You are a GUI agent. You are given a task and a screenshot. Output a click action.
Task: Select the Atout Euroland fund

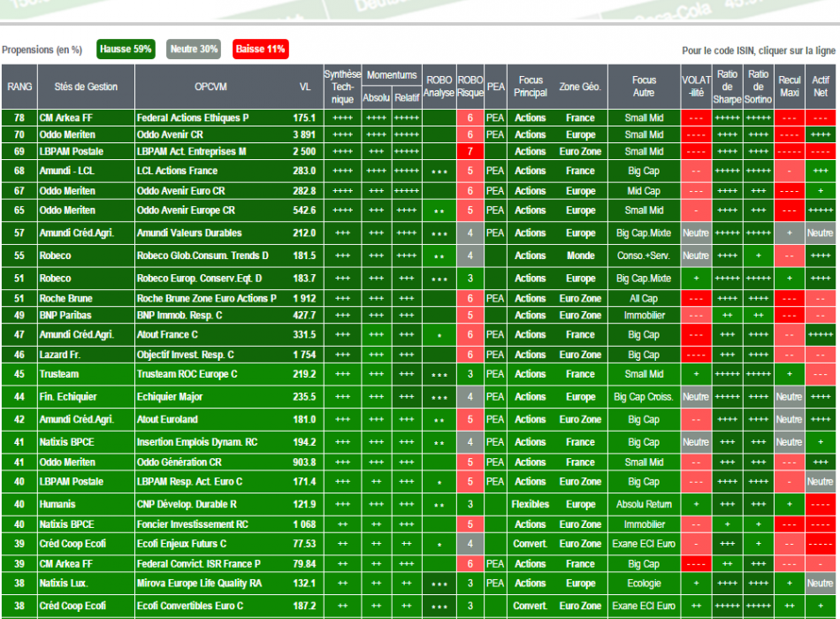tap(418, 420)
